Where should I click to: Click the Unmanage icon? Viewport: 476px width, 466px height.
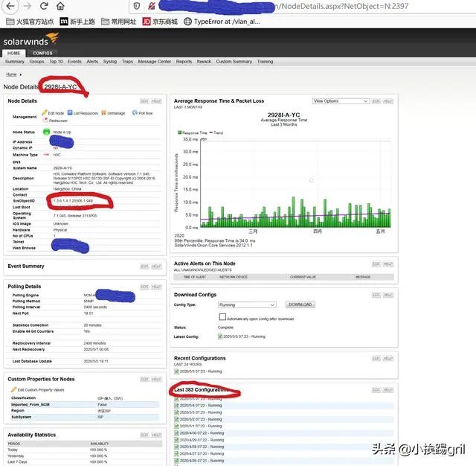(x=103, y=112)
